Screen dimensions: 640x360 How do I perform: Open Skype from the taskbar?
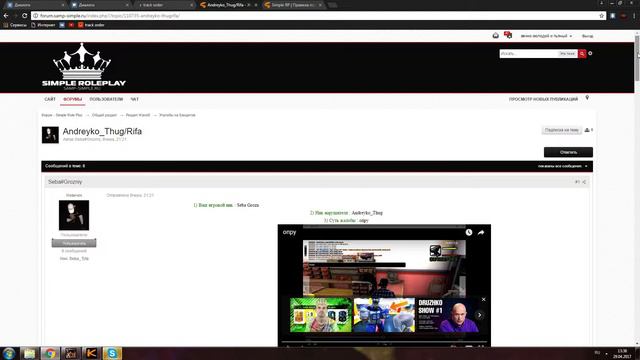[x=112, y=353]
